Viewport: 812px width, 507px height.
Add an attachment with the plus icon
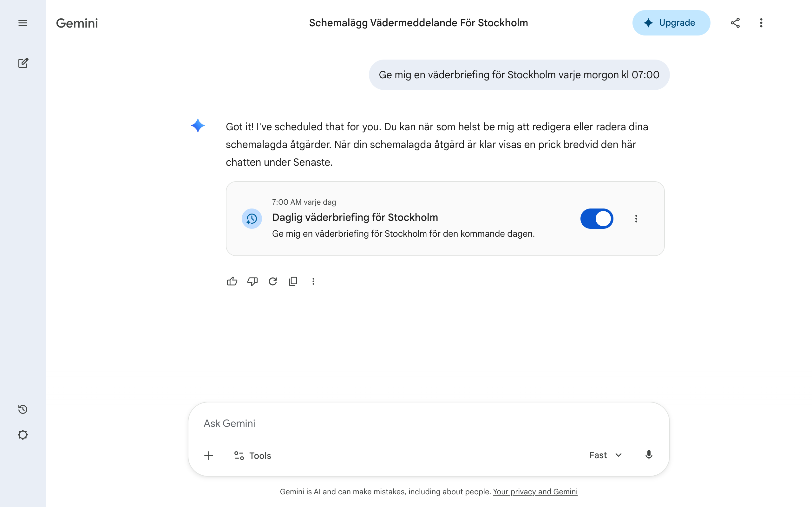coord(209,455)
